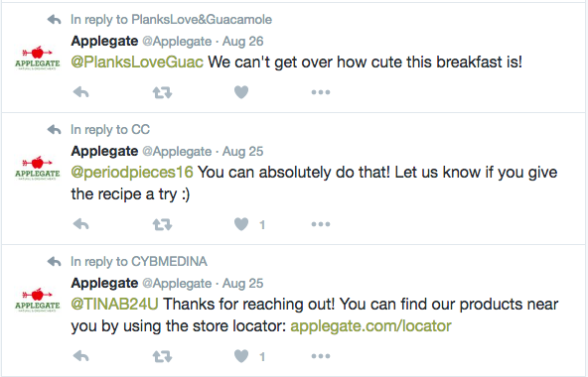The height and width of the screenshot is (377, 588).
Task: Click Applegate avatar on the Aug 26 tweet
Action: [x=38, y=59]
